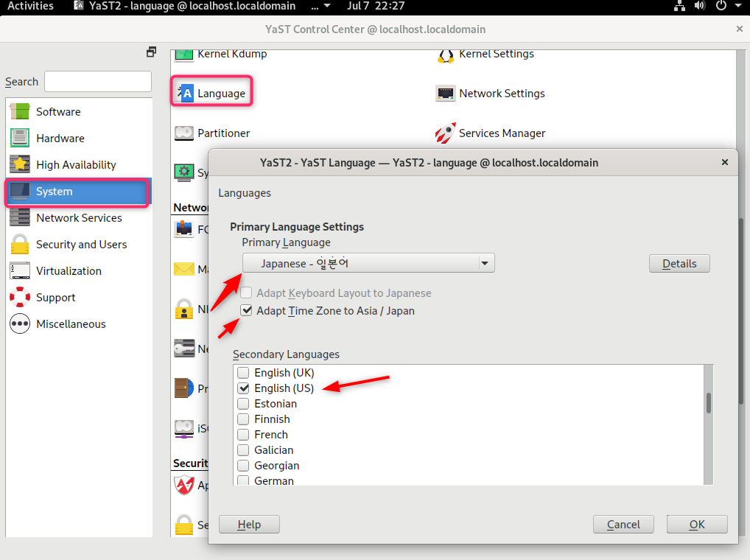Open the network status icon in top bar
This screenshot has height=560, width=750.
pos(680,6)
